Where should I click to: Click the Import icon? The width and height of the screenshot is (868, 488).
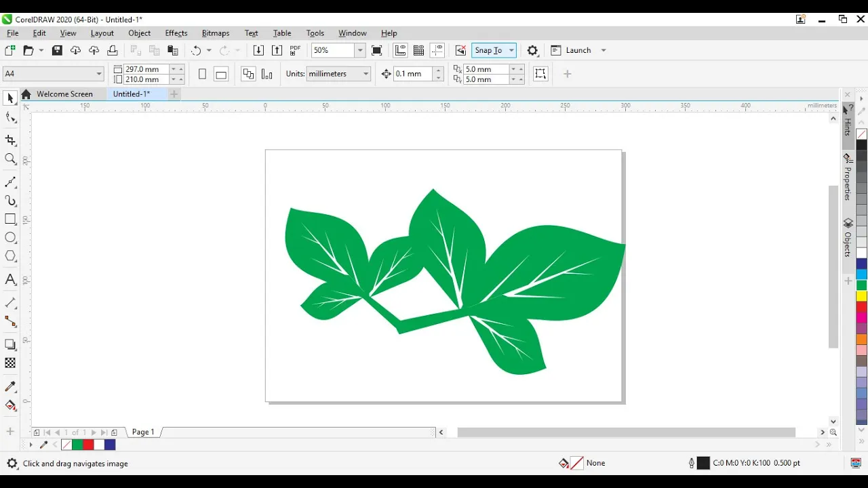click(258, 50)
